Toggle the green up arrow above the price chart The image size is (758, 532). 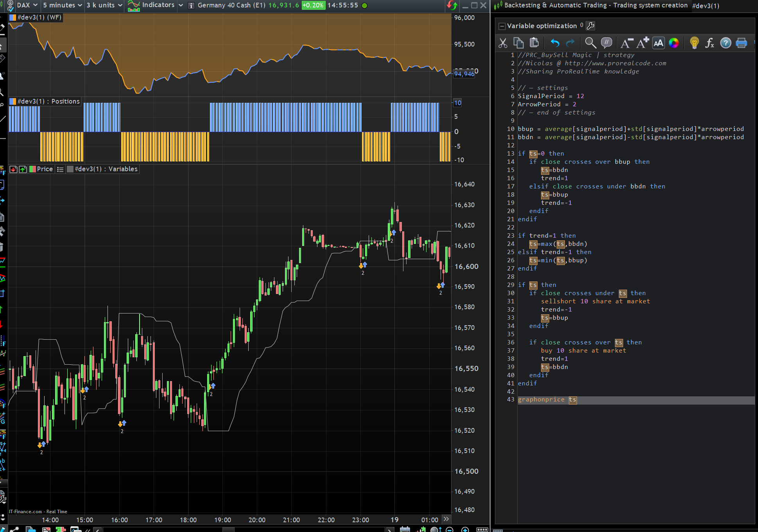coord(23,169)
